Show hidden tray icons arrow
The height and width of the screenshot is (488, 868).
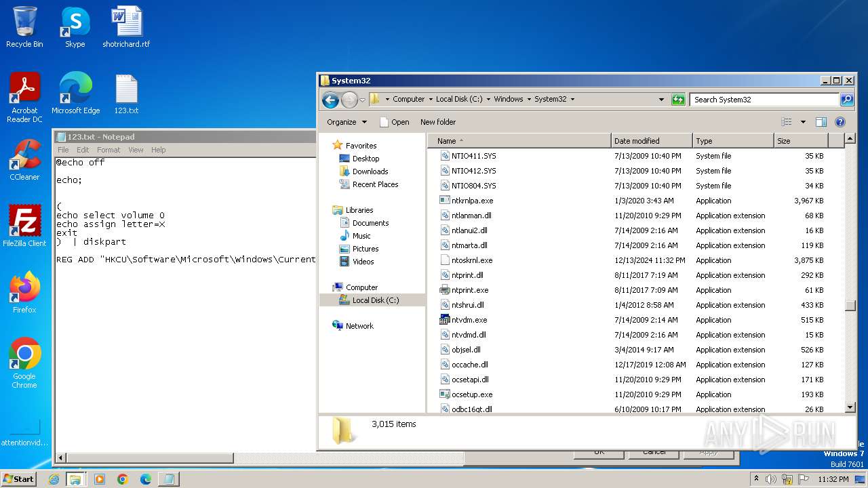pos(756,479)
